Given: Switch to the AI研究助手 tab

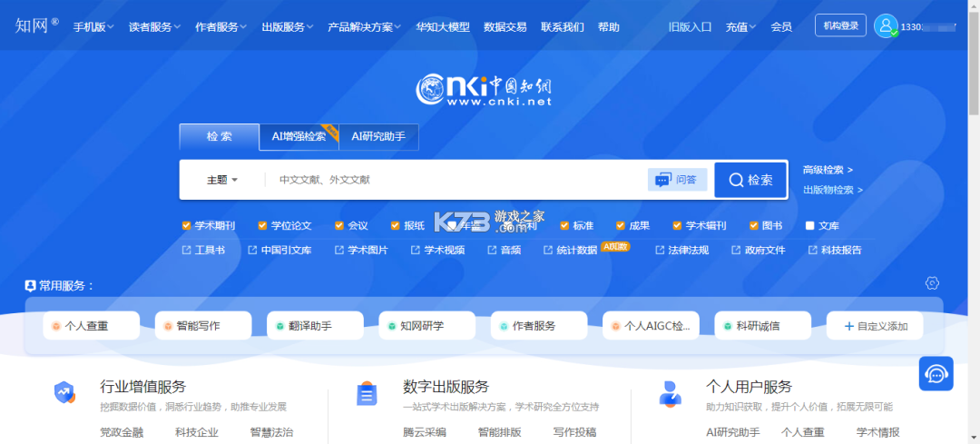Looking at the screenshot, I should click(x=378, y=137).
